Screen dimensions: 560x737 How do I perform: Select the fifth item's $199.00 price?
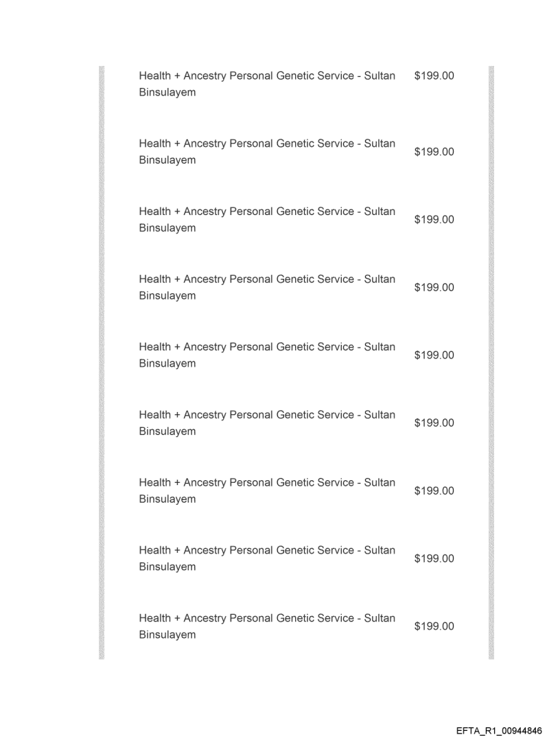[434, 355]
